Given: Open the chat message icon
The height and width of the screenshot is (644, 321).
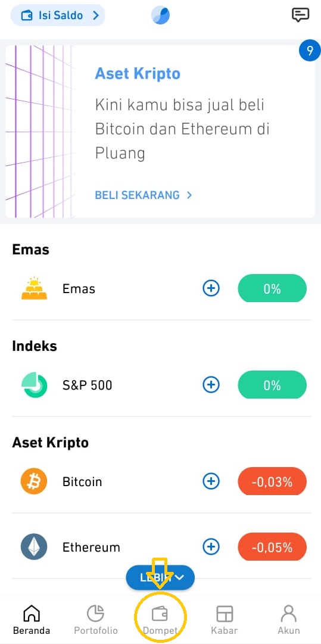Looking at the screenshot, I should 300,15.
